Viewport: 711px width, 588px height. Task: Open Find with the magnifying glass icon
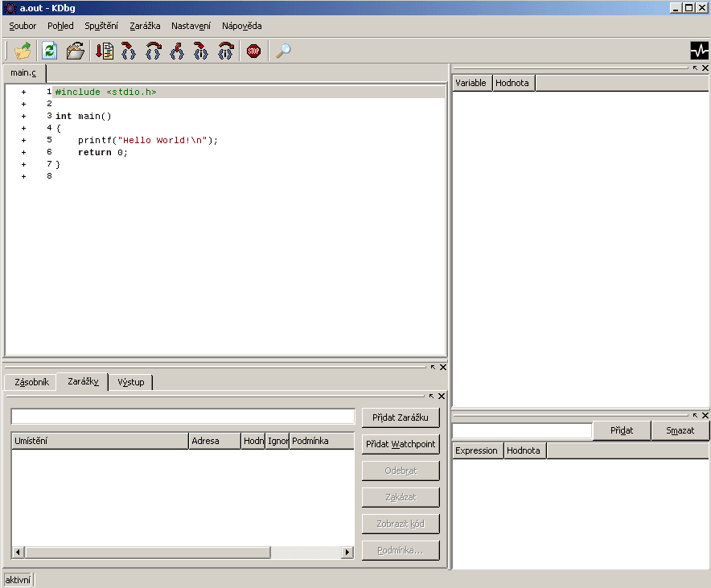[283, 51]
